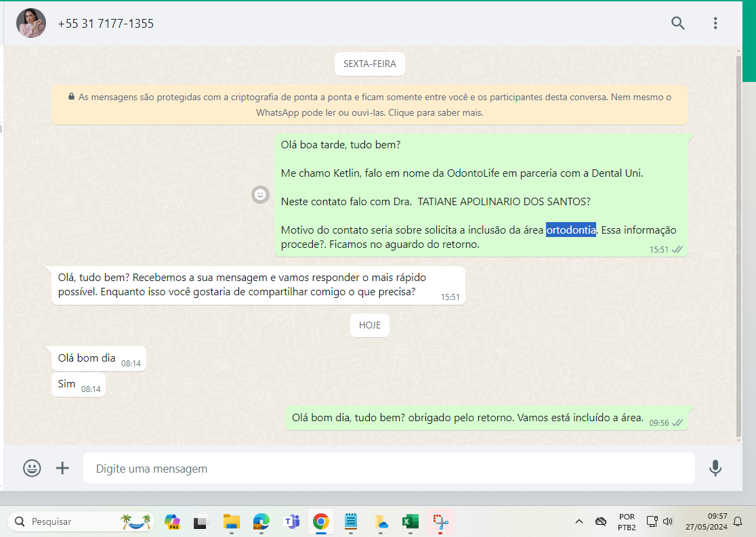Open contact profile picture
The height and width of the screenshot is (537, 756).
pos(31,23)
